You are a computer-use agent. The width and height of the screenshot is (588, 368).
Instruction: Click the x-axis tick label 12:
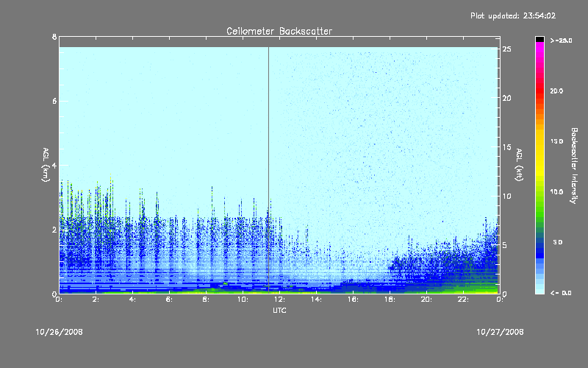coord(280,300)
